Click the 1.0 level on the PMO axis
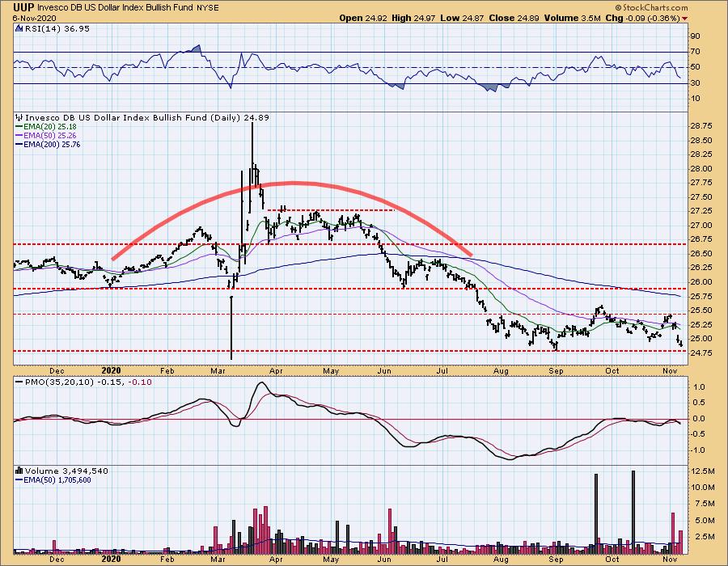728x566 pixels. coord(699,387)
